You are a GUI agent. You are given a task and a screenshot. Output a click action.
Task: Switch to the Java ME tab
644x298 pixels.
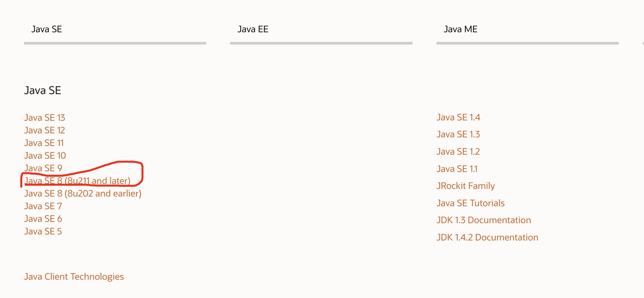click(460, 29)
